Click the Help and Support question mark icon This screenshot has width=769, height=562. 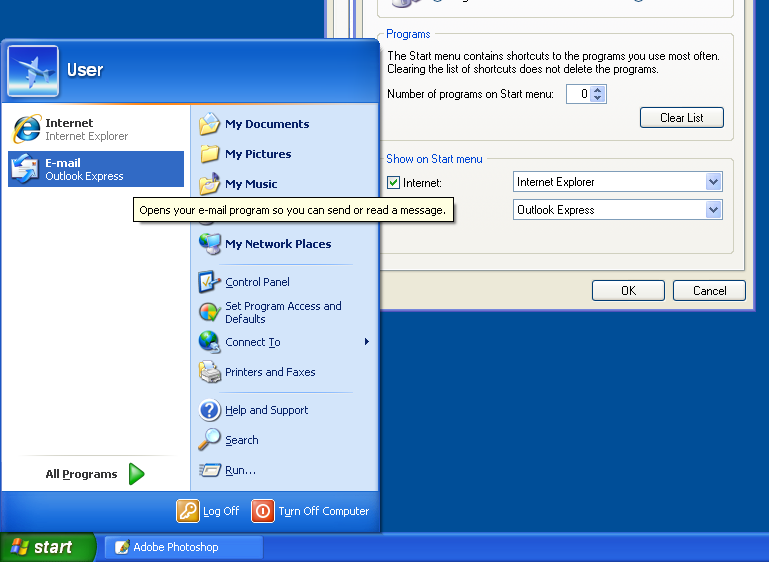[x=210, y=410]
